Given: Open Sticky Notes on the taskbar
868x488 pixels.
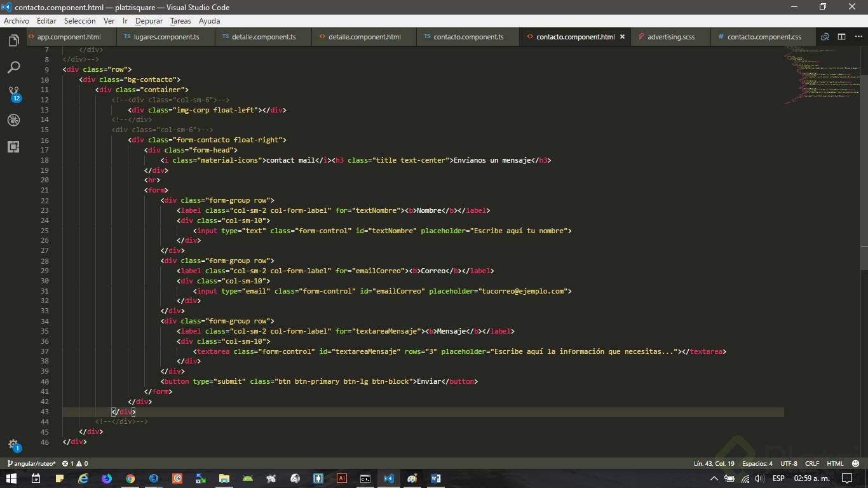Looking at the screenshot, I should [x=60, y=478].
